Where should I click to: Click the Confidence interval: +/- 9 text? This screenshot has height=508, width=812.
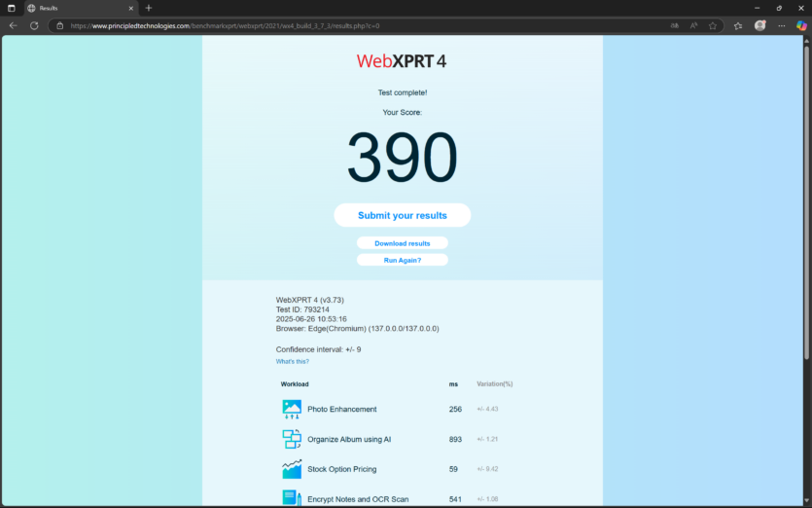(319, 349)
